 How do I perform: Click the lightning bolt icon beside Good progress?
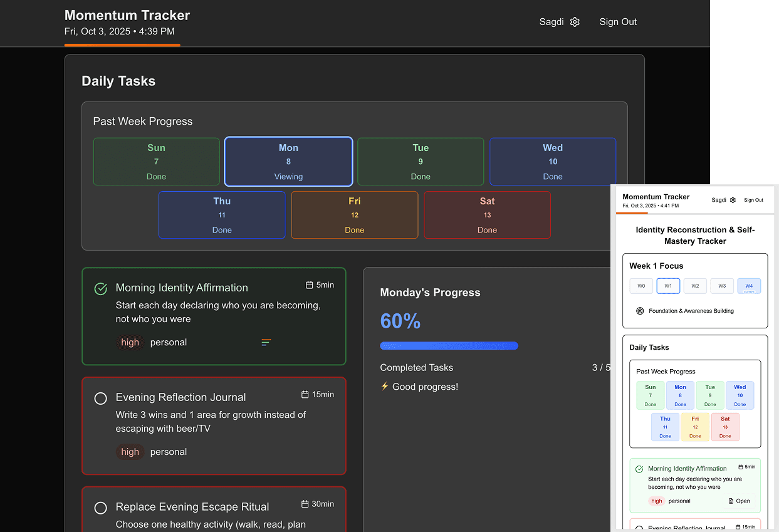(385, 387)
